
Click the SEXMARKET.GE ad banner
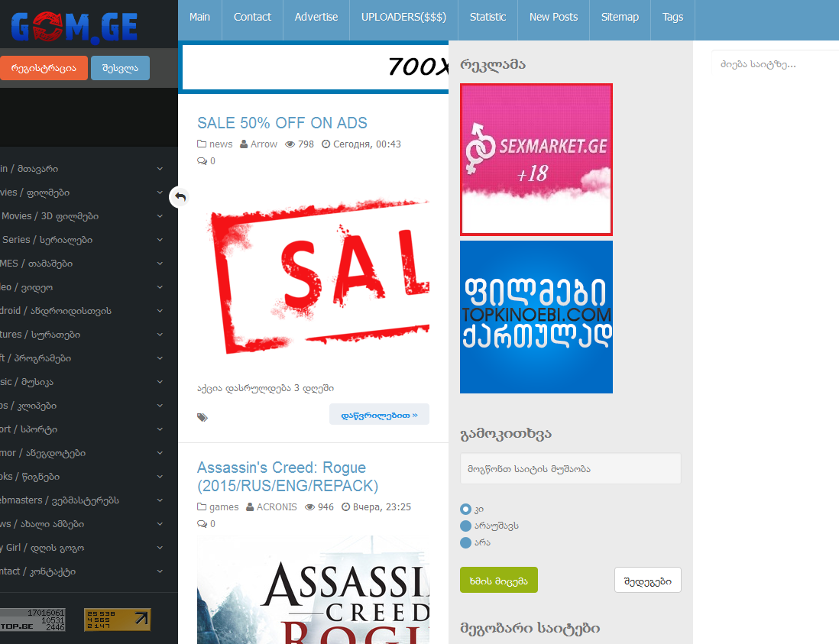click(536, 160)
